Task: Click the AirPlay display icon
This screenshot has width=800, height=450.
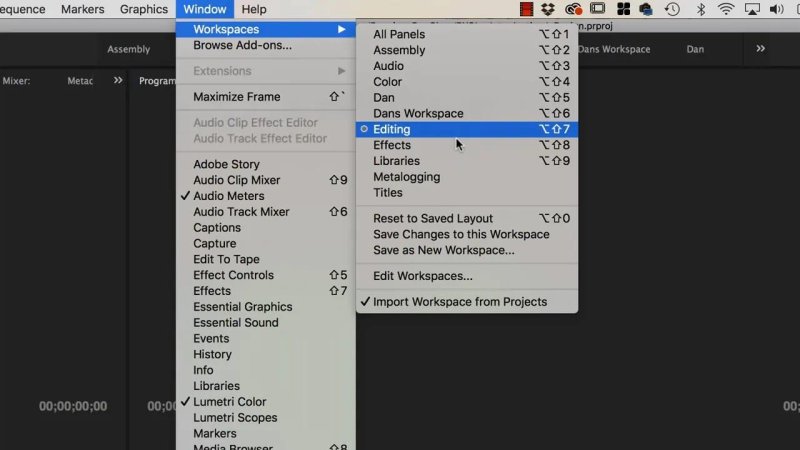Action: [752, 9]
